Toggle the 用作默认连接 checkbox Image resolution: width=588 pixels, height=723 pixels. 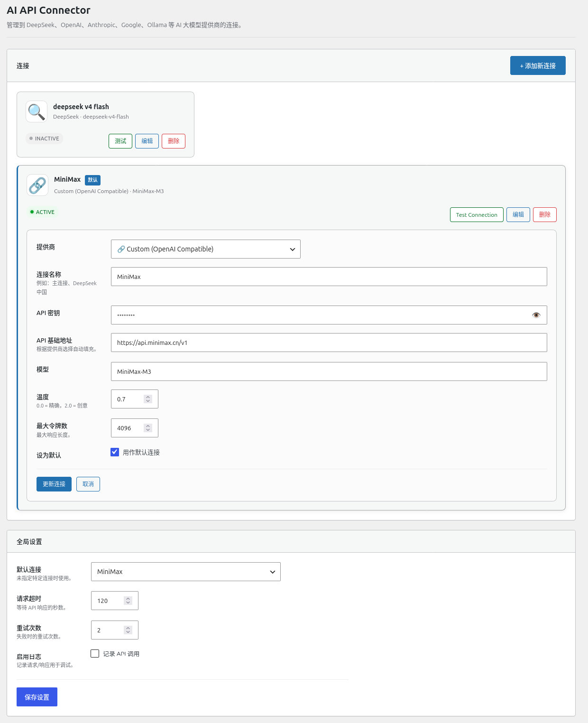coord(115,452)
